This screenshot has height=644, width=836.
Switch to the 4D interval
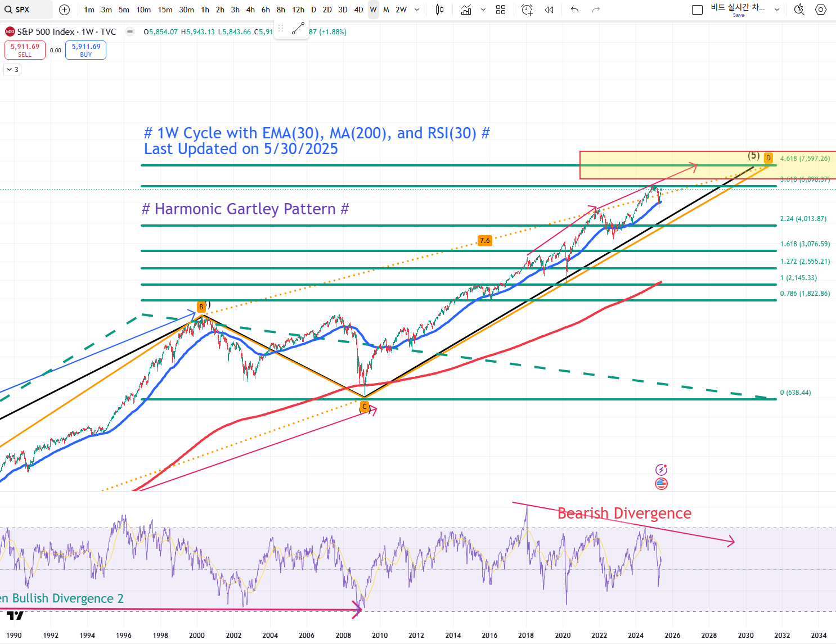[x=358, y=10]
